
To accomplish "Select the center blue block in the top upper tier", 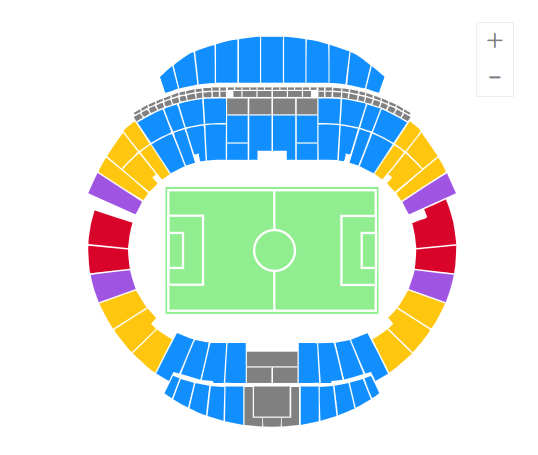I will click(272, 60).
